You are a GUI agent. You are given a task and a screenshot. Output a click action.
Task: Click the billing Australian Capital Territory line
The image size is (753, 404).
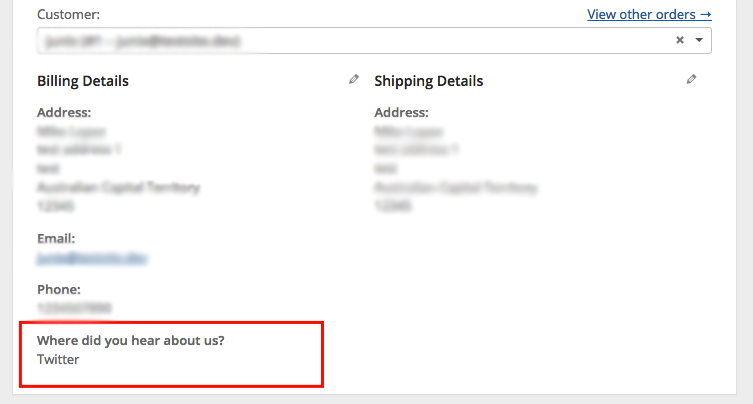point(118,187)
